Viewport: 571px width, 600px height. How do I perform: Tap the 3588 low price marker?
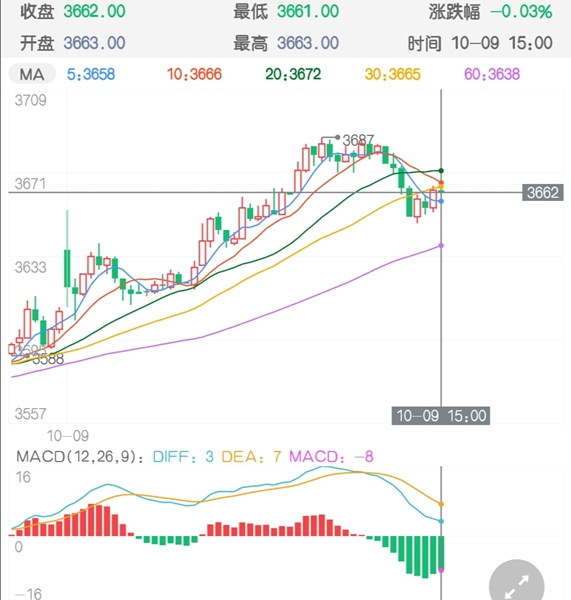pos(48,359)
